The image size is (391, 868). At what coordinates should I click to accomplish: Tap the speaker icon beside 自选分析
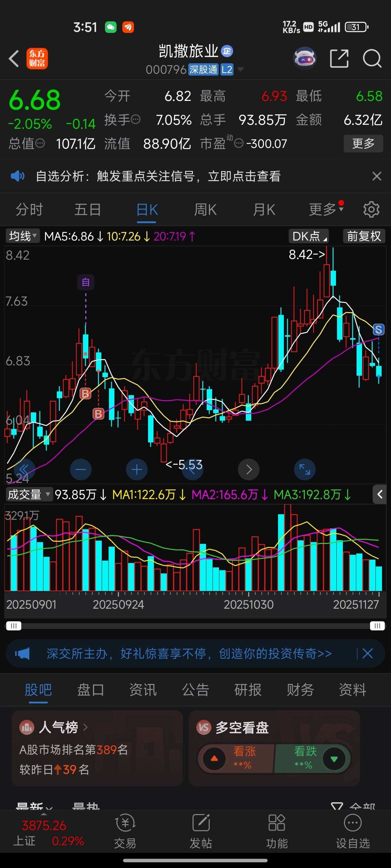coord(17,176)
